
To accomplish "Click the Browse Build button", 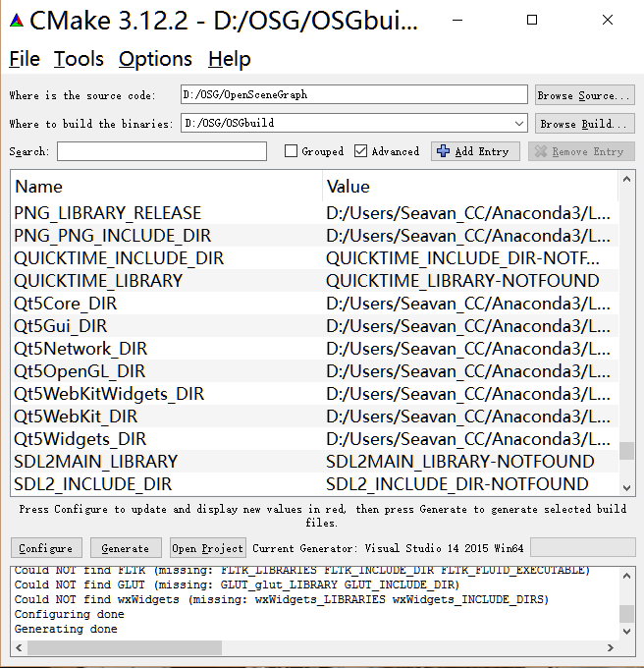I will (x=585, y=124).
